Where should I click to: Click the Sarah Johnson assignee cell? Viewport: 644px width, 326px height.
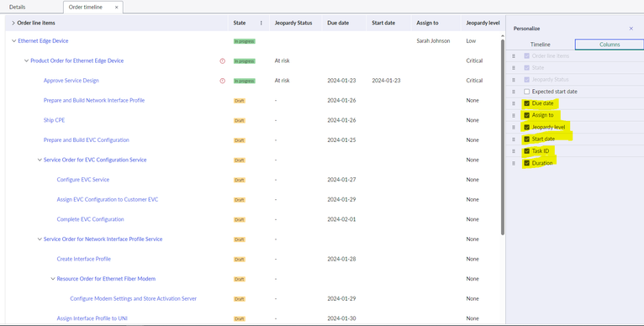433,41
